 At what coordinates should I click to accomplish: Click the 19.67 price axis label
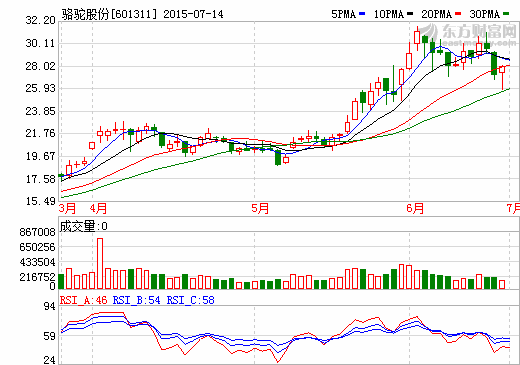click(x=40, y=156)
